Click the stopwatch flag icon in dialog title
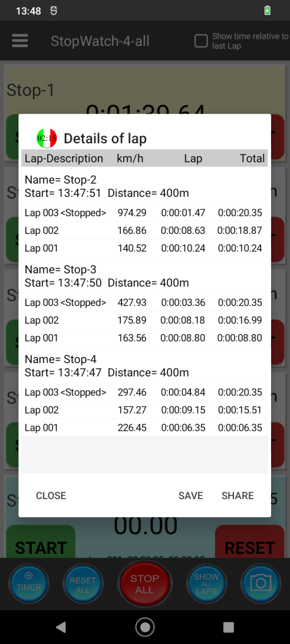The width and height of the screenshot is (290, 644). coord(47,138)
